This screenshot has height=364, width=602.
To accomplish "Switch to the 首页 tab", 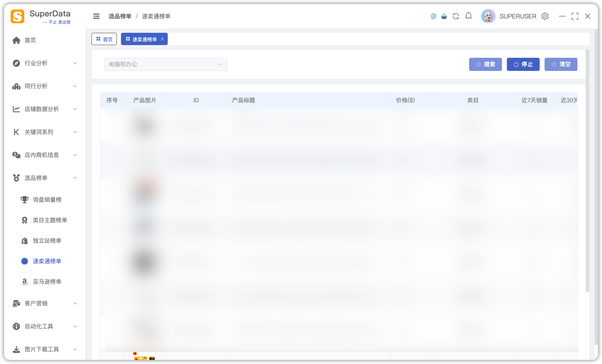I will (104, 39).
